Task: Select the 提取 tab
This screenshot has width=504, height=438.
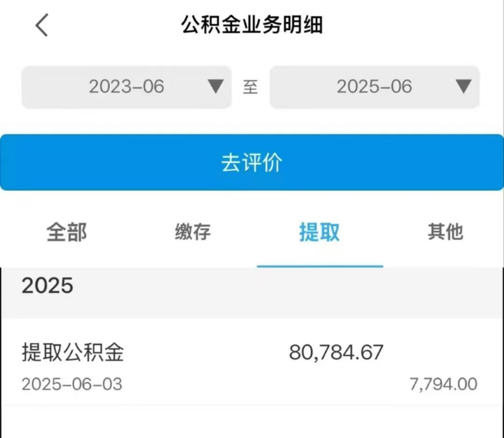Action: click(320, 232)
